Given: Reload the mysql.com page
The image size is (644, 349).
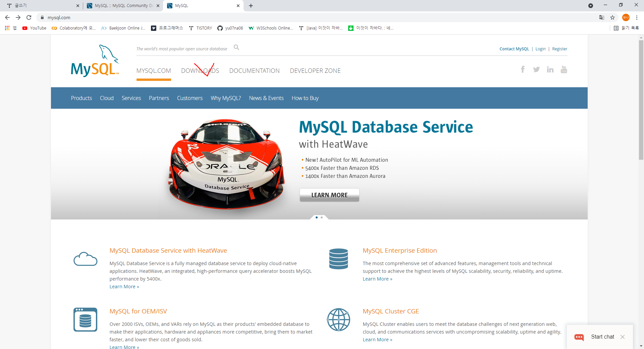Looking at the screenshot, I should point(29,17).
